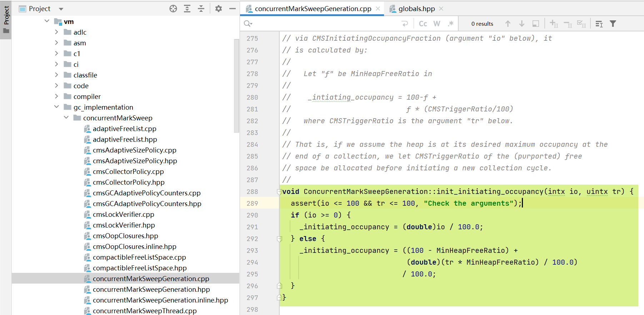Click the search text input field
The width and height of the screenshot is (644, 315).
(325, 24)
